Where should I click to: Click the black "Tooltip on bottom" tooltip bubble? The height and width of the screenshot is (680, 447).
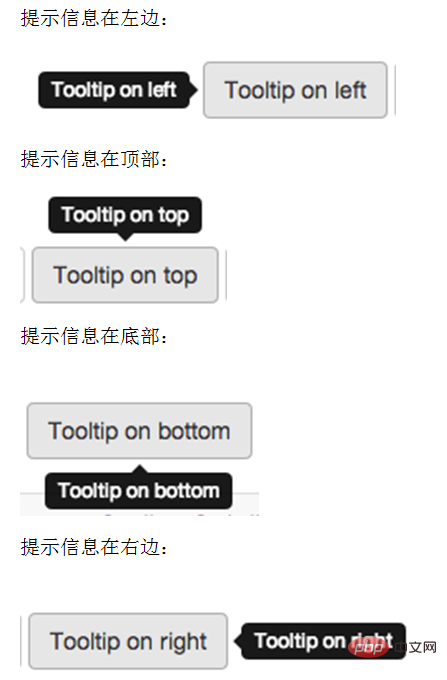[x=139, y=491]
